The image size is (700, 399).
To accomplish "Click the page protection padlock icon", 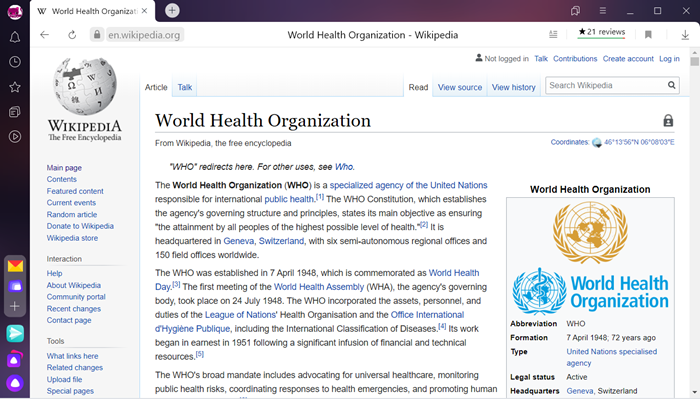I will 668,121.
